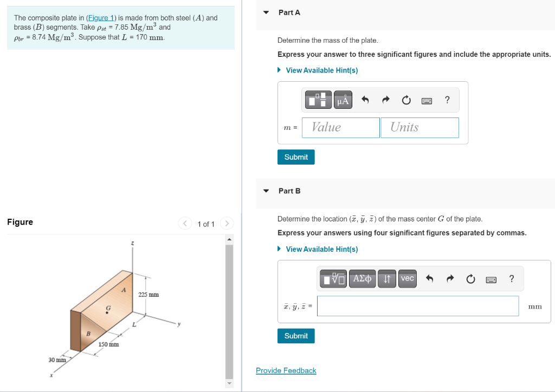Undo input in the Part A answer toolbar

pos(364,100)
